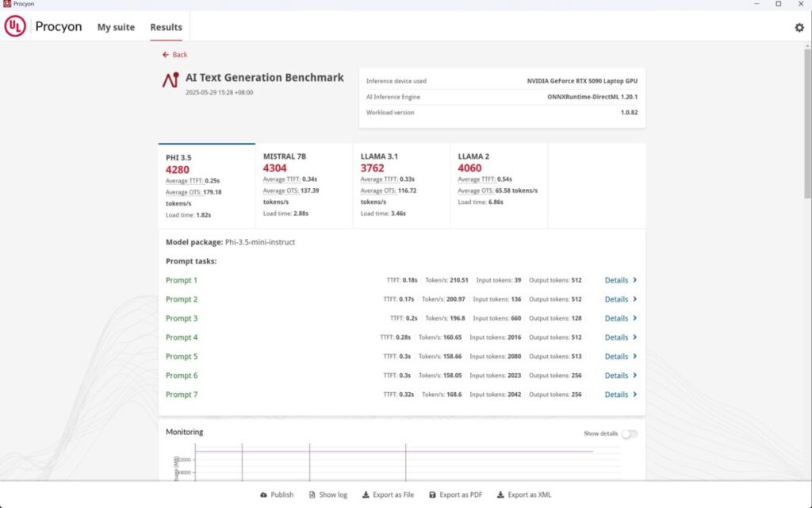The height and width of the screenshot is (508, 812).
Task: Open the settings gear icon
Action: point(799,28)
